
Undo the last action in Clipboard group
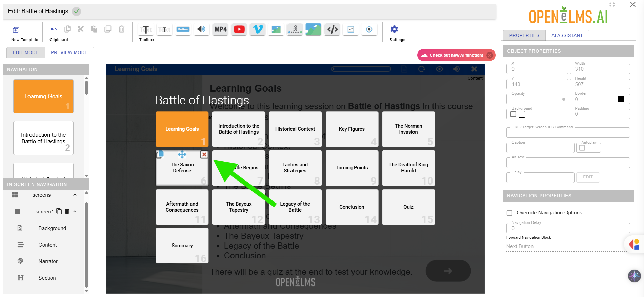click(54, 29)
